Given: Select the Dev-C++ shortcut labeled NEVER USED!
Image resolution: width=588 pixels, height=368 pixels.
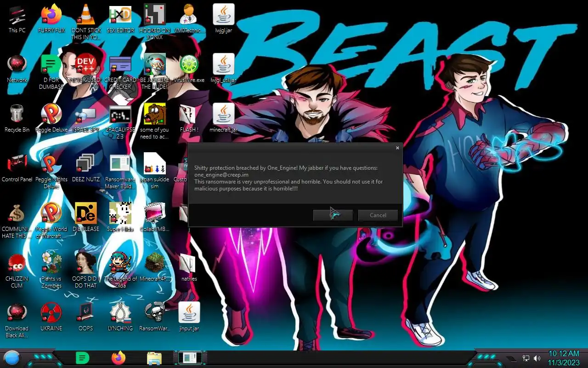Looking at the screenshot, I should coord(85,69).
